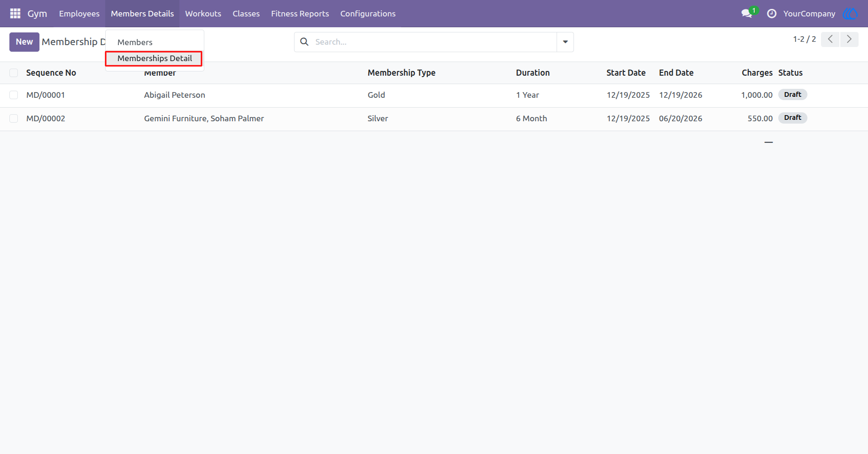Select Memberships Detail menu entry
Screen dimensions: 868x454
[155, 58]
